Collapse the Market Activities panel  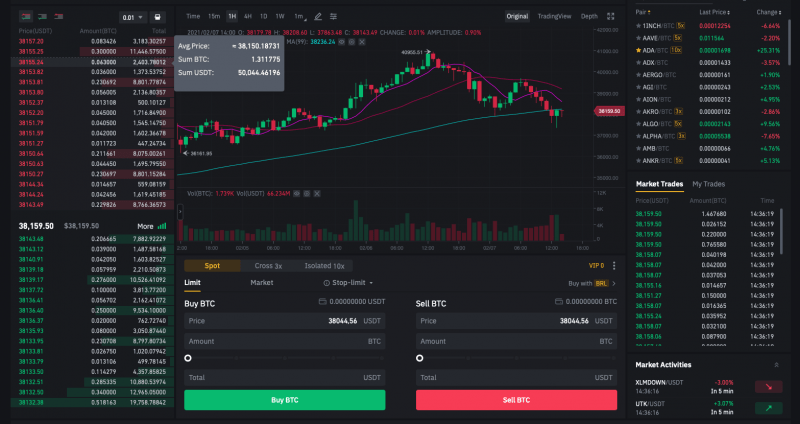click(776, 365)
